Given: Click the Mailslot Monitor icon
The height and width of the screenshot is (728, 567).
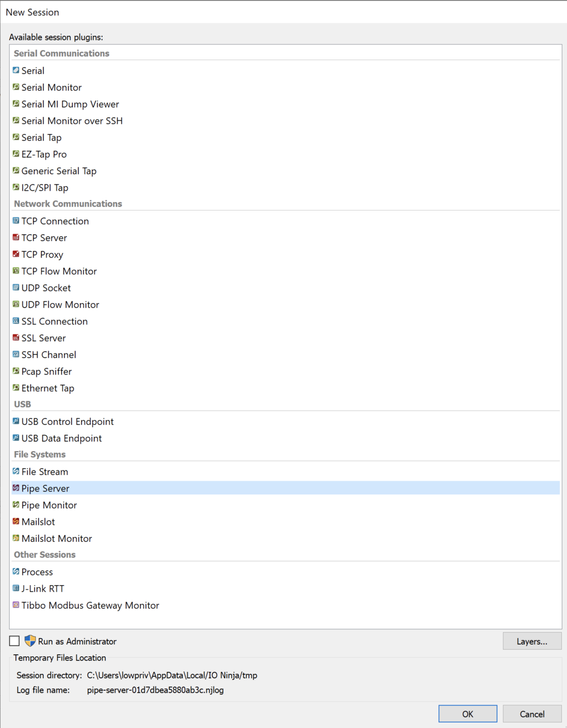Looking at the screenshot, I should tap(16, 538).
